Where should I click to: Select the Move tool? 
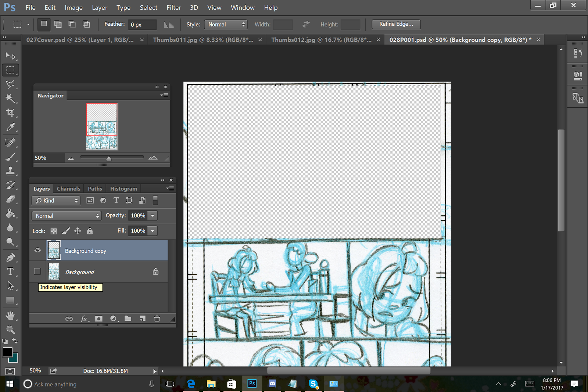pos(10,56)
